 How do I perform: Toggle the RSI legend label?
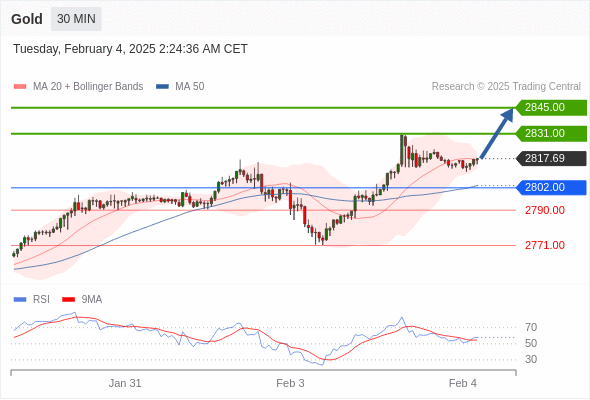tap(41, 300)
